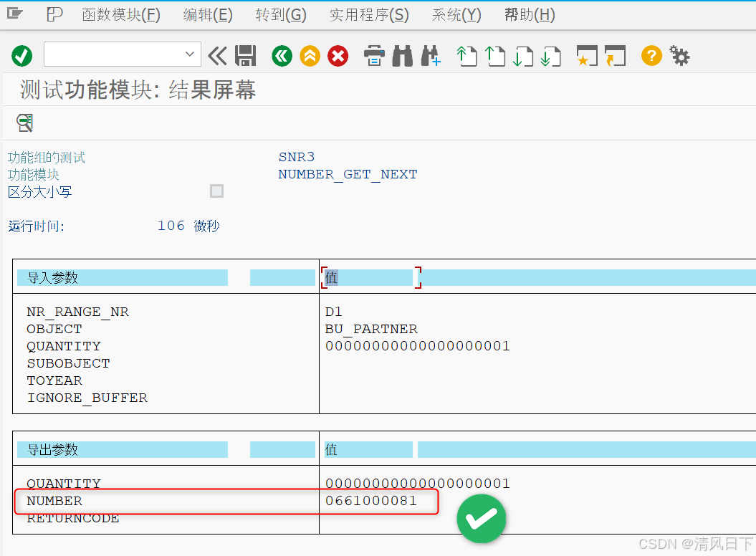Click the 导入参数 header cell
Screen dimensions: 756x556
pyautogui.click(x=123, y=278)
